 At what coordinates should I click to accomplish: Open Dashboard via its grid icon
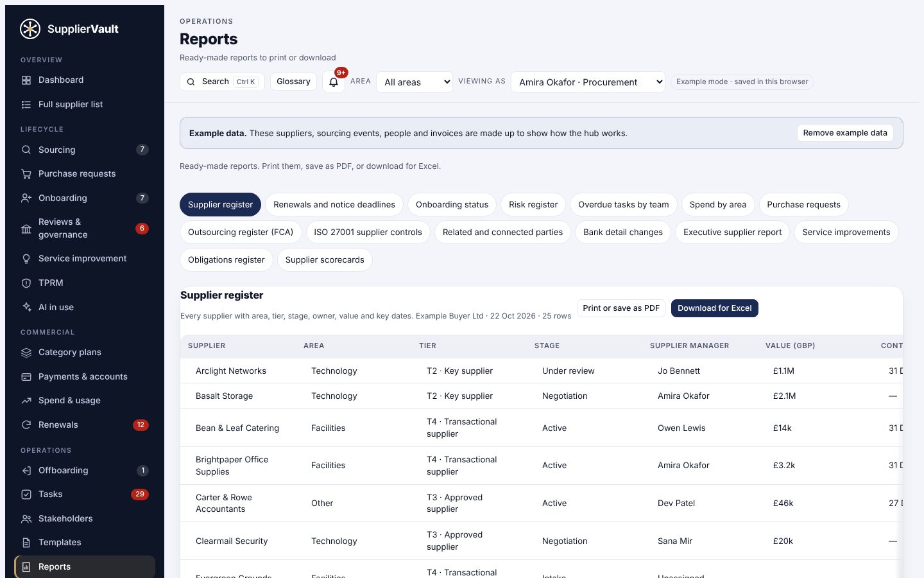click(26, 80)
